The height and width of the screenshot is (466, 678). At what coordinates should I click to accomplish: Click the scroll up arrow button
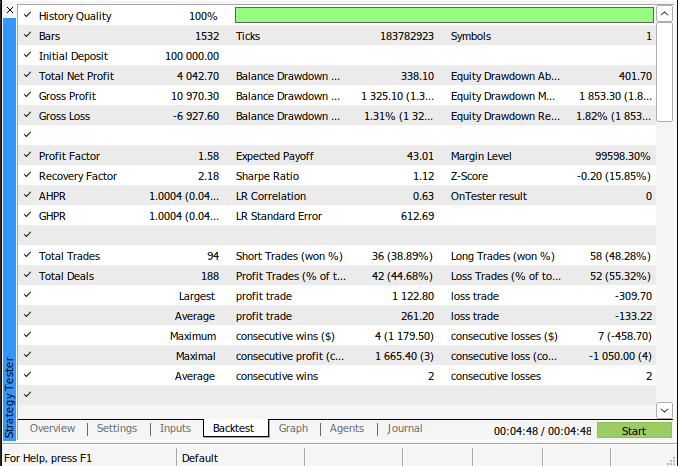click(664, 14)
